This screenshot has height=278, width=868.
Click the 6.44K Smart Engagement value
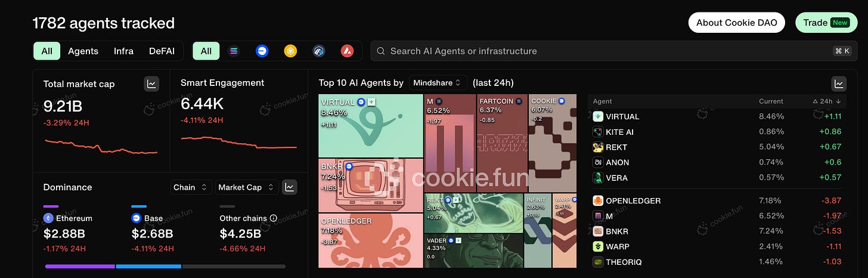click(x=202, y=104)
